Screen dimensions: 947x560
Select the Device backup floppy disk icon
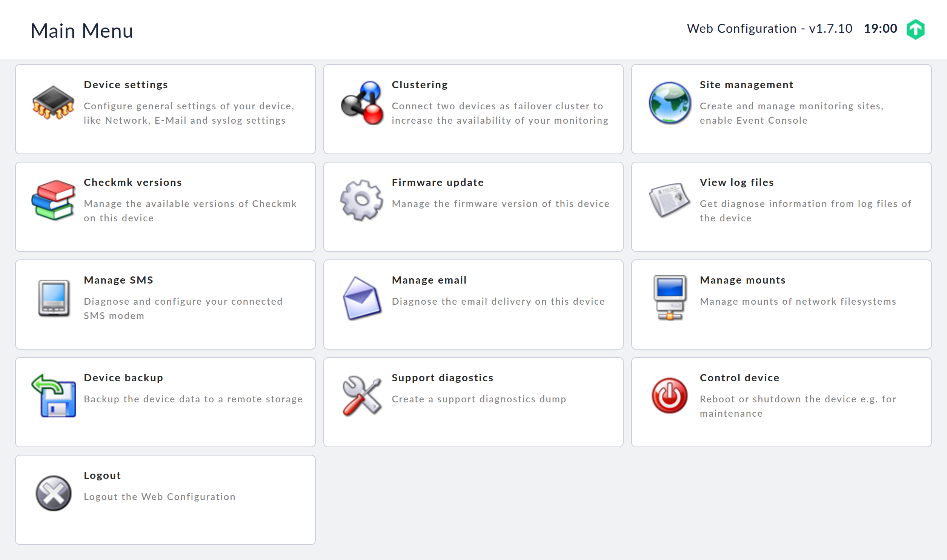click(53, 397)
